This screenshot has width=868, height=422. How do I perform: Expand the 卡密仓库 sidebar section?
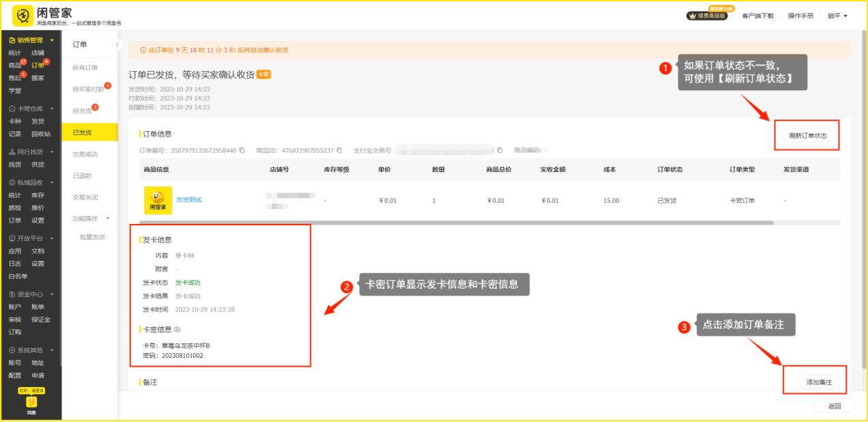click(x=51, y=109)
